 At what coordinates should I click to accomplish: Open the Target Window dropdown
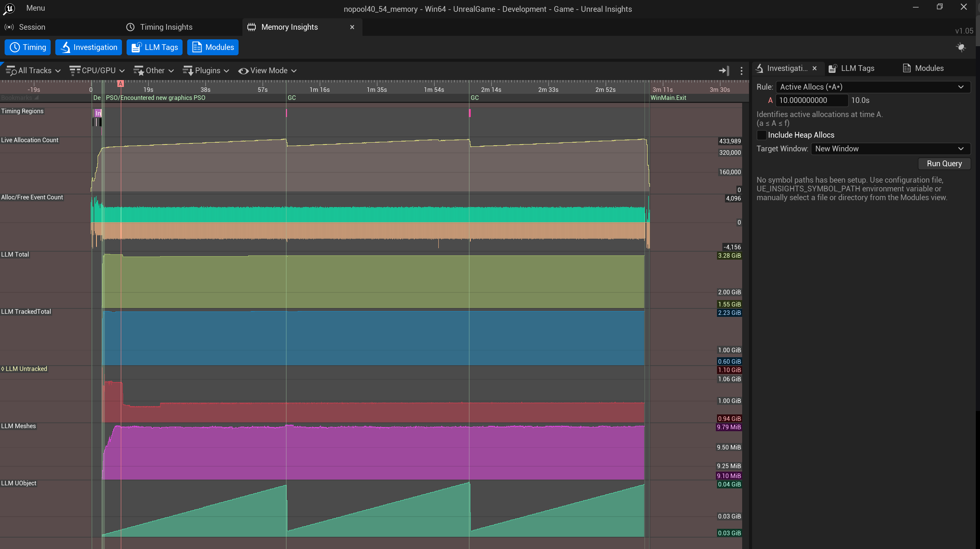890,149
